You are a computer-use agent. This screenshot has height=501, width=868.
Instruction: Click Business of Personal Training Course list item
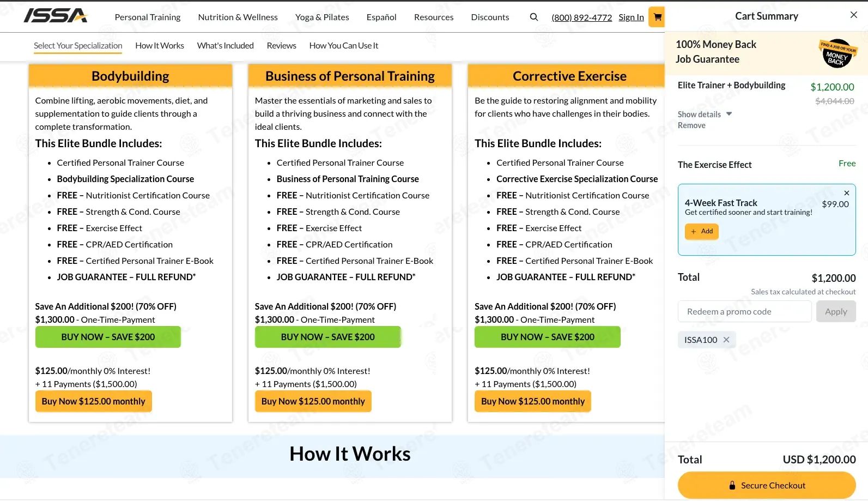click(x=348, y=179)
